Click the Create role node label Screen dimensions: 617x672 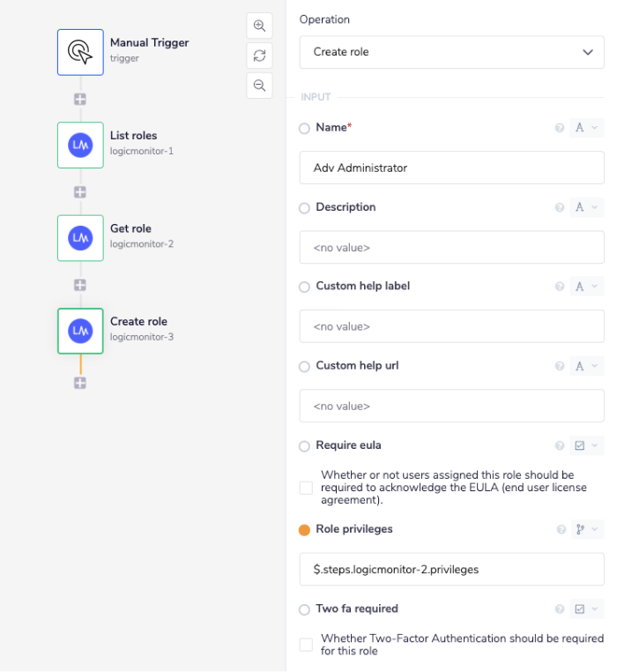pyautogui.click(x=138, y=322)
